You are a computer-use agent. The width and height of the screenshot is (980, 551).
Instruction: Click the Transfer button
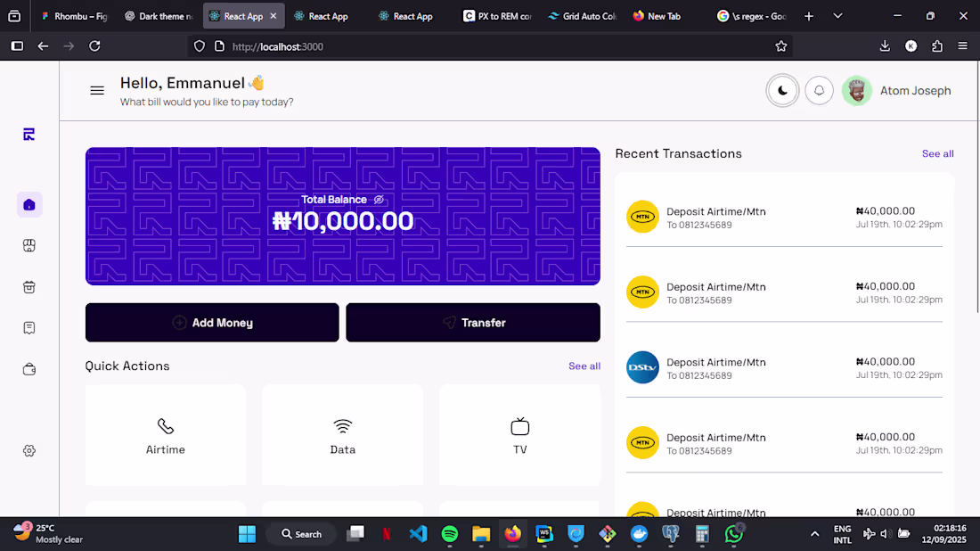click(x=473, y=323)
